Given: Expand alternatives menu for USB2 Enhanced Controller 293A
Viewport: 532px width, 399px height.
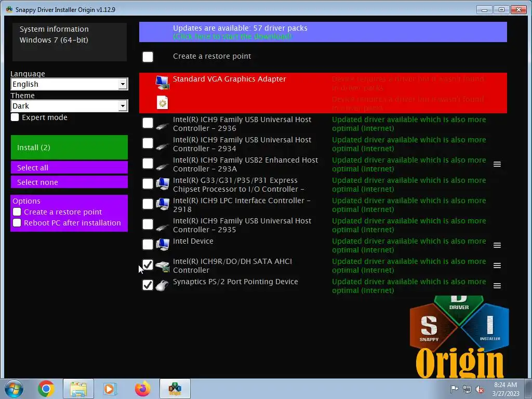Looking at the screenshot, I should [x=497, y=164].
